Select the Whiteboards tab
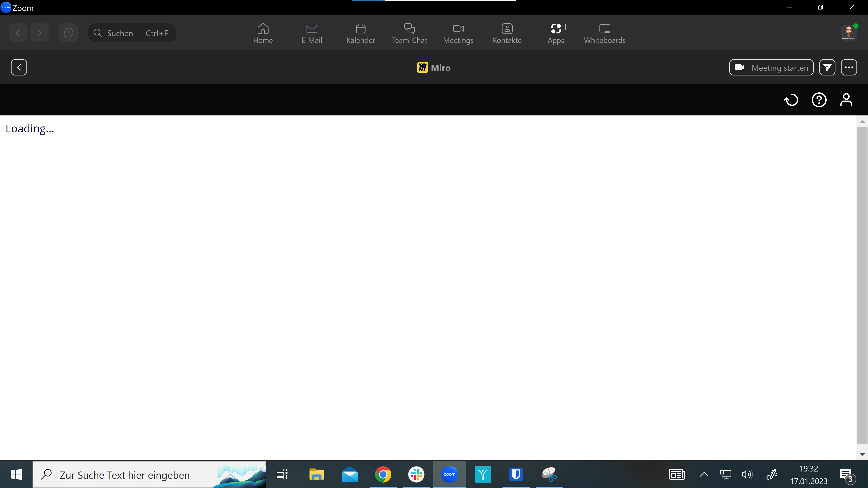 [x=604, y=33]
